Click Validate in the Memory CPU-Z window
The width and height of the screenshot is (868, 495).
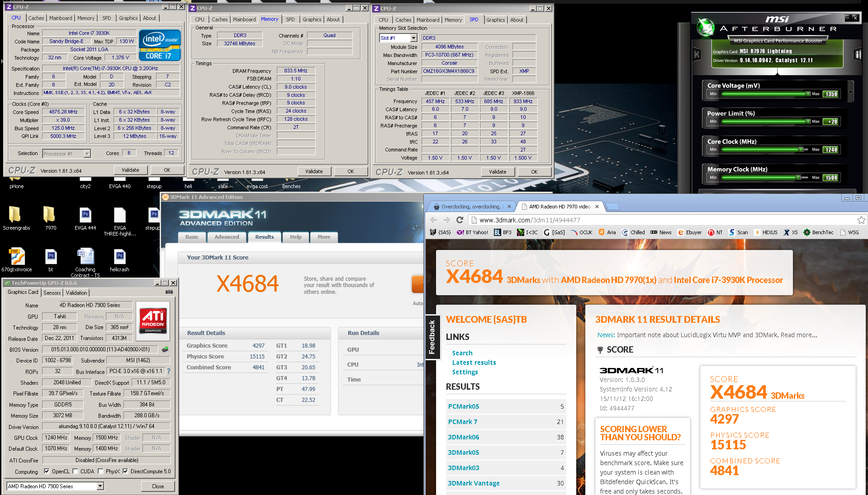point(314,171)
